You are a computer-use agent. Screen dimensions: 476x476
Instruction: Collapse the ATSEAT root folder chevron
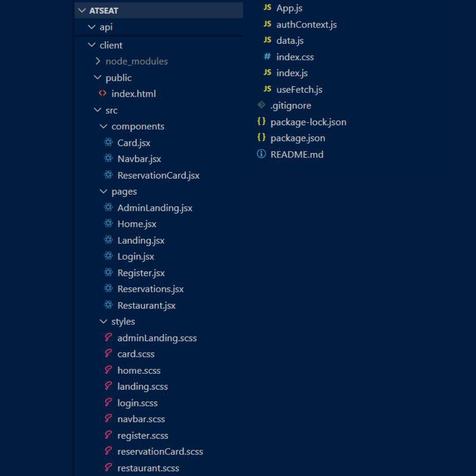(x=82, y=11)
